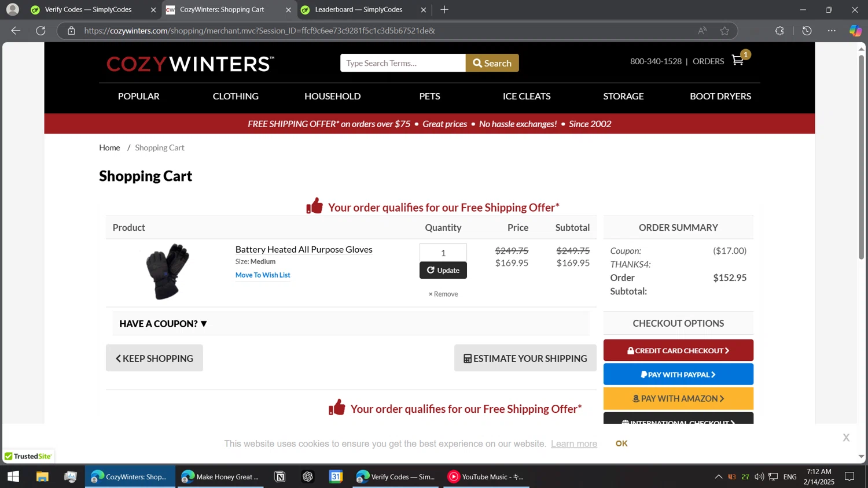Open a new browser tab

point(444,9)
